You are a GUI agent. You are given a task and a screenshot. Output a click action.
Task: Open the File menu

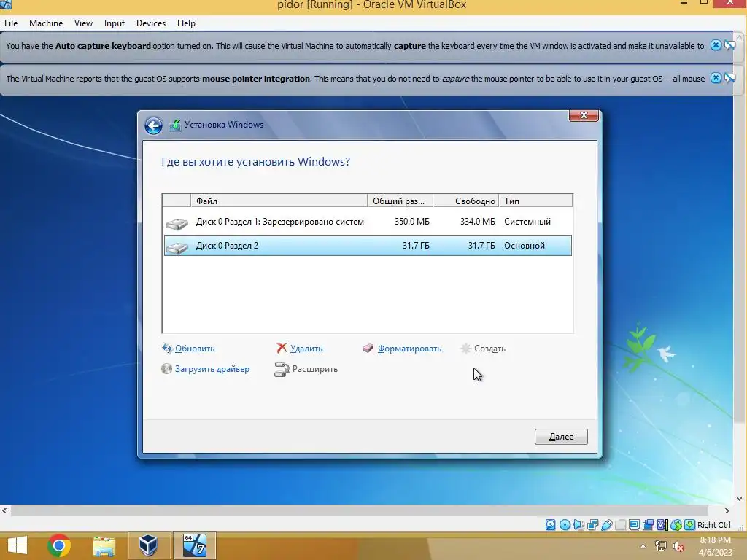point(11,23)
